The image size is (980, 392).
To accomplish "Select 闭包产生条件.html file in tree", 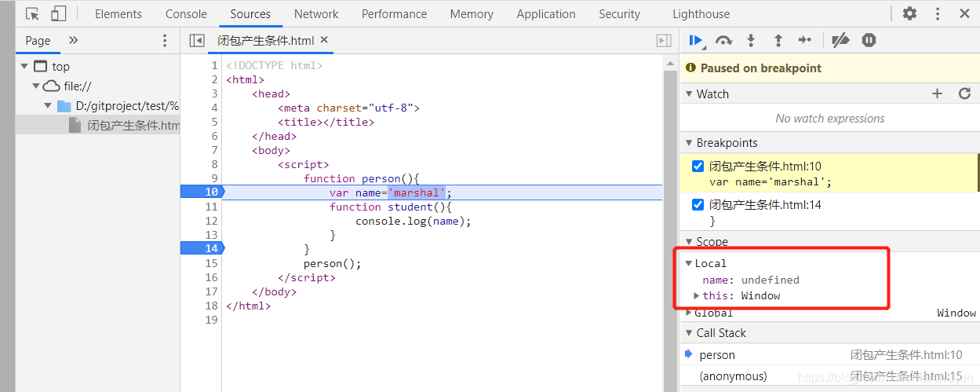I will coord(98,125).
